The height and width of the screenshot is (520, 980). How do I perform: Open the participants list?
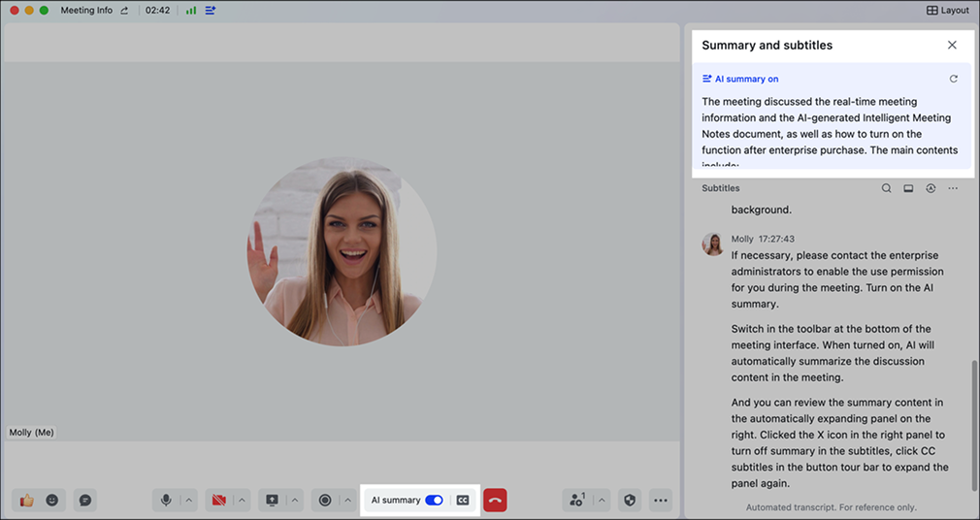tap(577, 501)
